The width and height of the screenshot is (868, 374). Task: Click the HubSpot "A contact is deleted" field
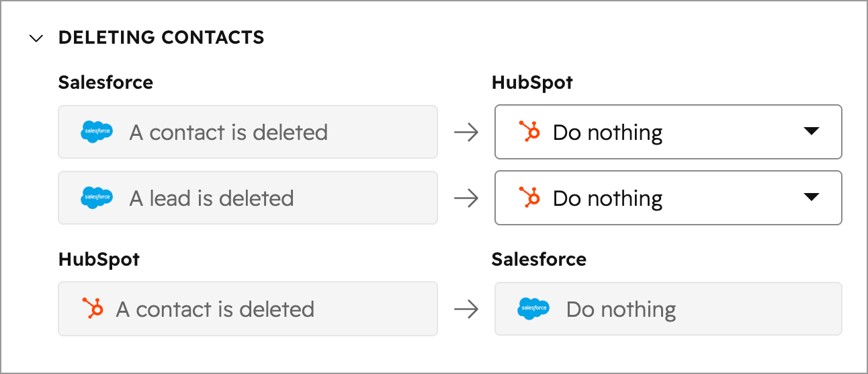pyautogui.click(x=248, y=309)
